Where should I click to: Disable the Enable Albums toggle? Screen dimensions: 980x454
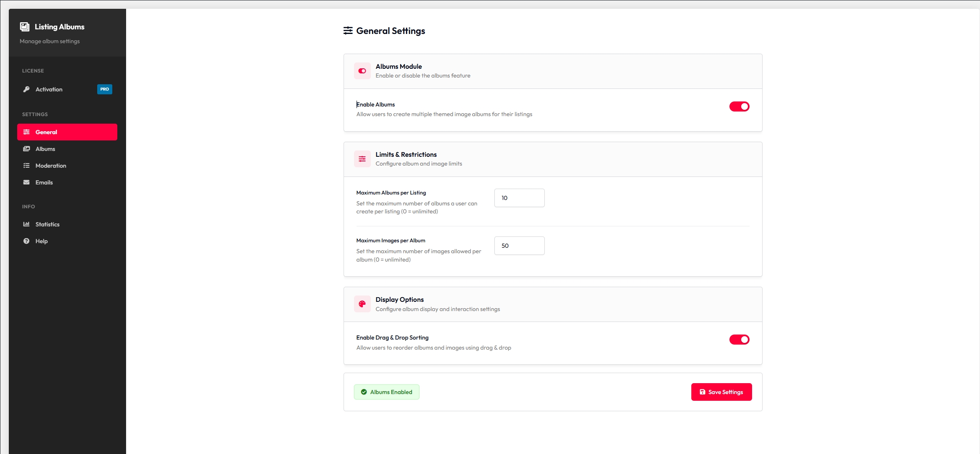[x=739, y=106]
